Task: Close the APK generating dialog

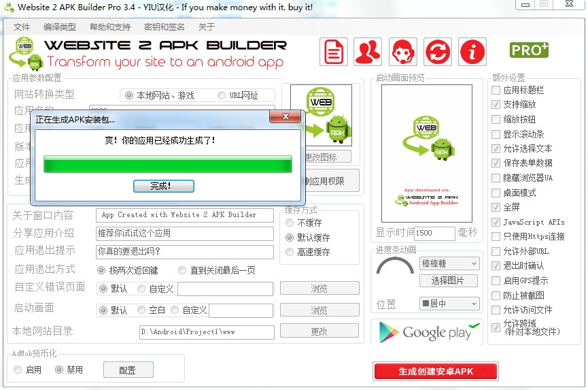Action: point(285,116)
